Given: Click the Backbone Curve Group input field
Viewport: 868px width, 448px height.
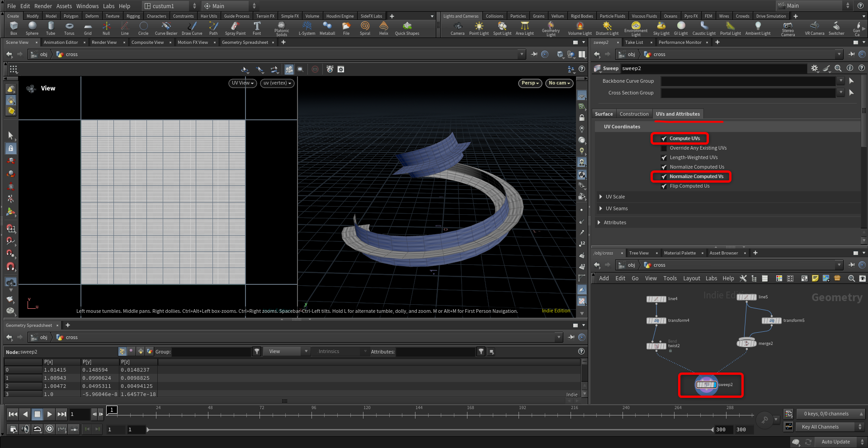Looking at the screenshot, I should click(748, 81).
